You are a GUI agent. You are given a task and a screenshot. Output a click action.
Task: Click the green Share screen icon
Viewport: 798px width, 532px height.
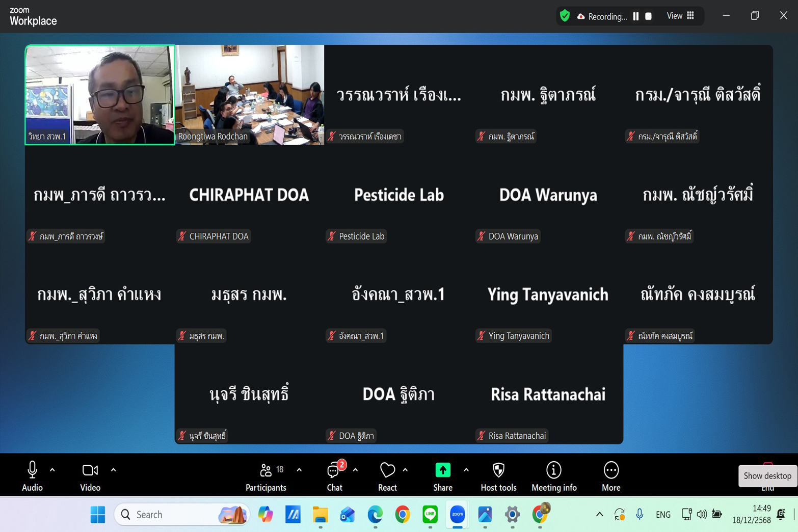tap(442, 470)
